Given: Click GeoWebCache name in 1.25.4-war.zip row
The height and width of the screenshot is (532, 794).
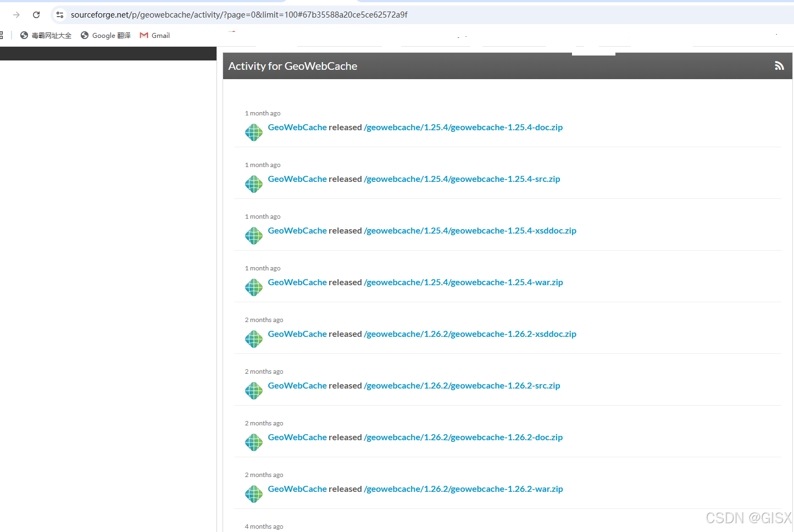Looking at the screenshot, I should [297, 282].
